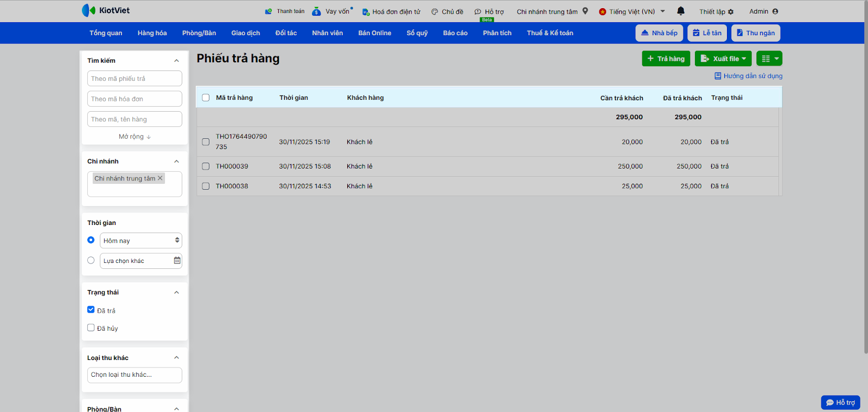The image size is (868, 412).
Task: Tick checkbox for THO1764490790735 row
Action: click(x=206, y=141)
